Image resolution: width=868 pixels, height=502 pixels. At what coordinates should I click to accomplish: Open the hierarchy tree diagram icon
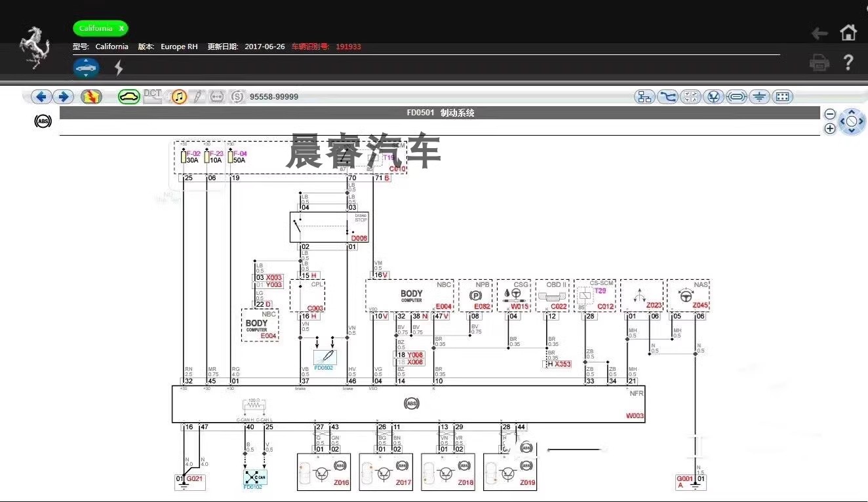click(x=645, y=97)
